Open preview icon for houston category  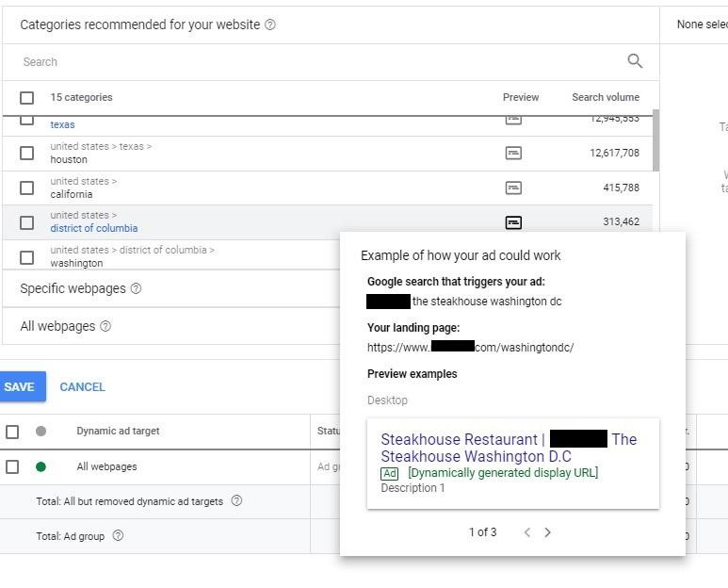[x=513, y=153]
